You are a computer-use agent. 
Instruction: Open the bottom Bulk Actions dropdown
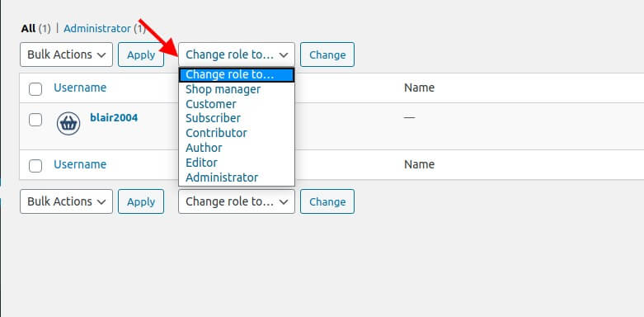(x=66, y=201)
